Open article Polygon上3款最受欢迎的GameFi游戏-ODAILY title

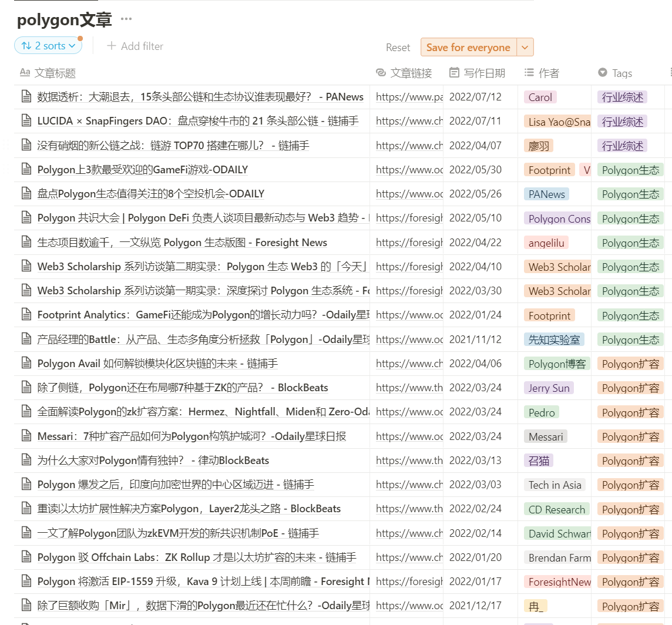pos(143,170)
